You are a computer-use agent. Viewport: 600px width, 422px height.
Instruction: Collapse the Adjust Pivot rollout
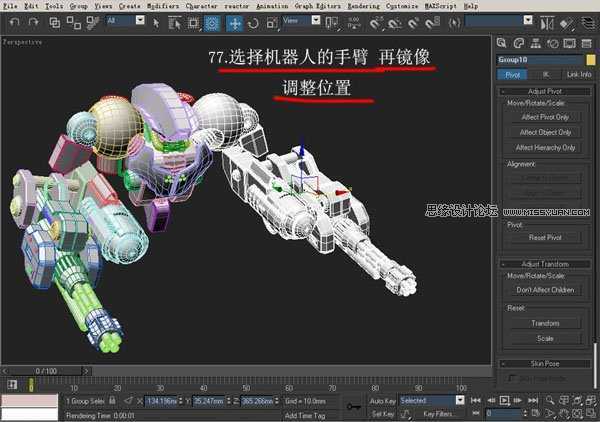tap(545, 91)
